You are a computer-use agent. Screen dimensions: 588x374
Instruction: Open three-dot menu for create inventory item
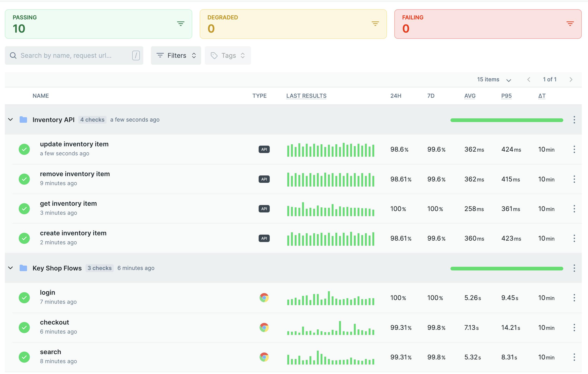tap(574, 238)
